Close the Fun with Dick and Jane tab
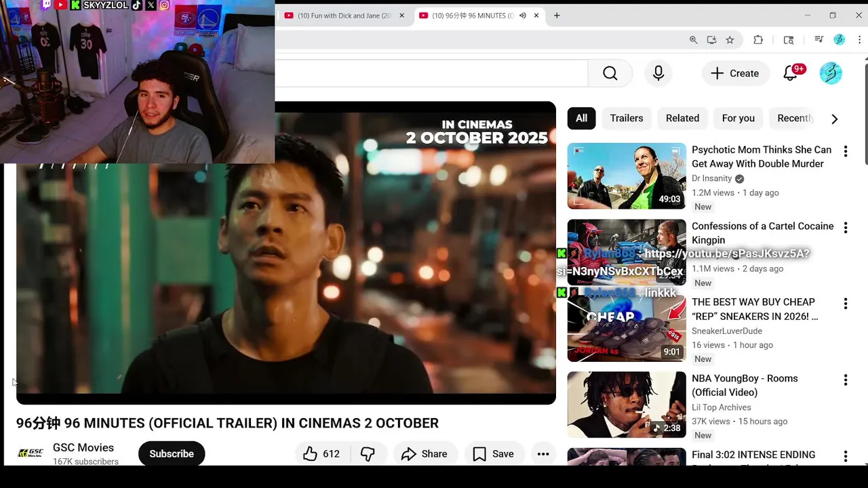This screenshot has width=868, height=488. [401, 16]
